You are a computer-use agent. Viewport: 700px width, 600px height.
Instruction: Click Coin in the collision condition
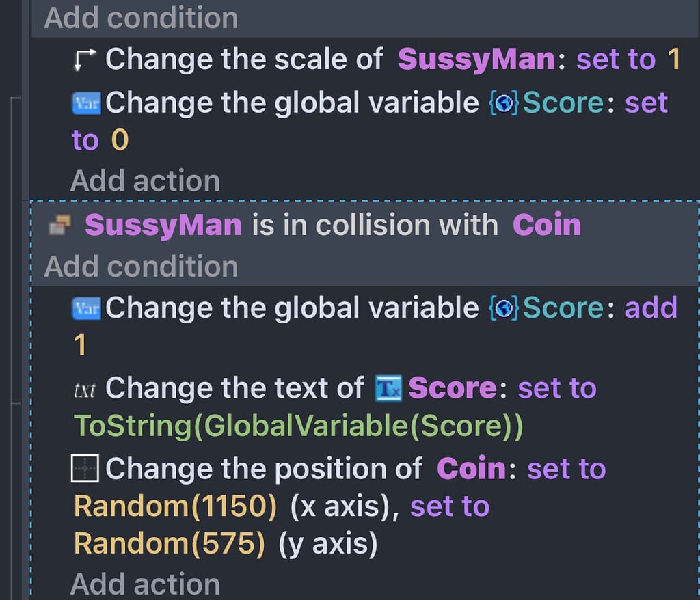(x=547, y=224)
